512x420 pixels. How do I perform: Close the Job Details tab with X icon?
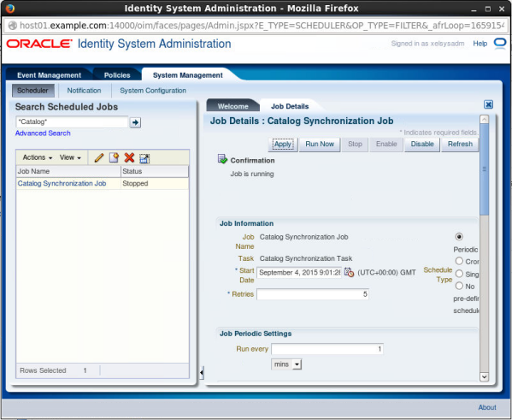tap(488, 104)
